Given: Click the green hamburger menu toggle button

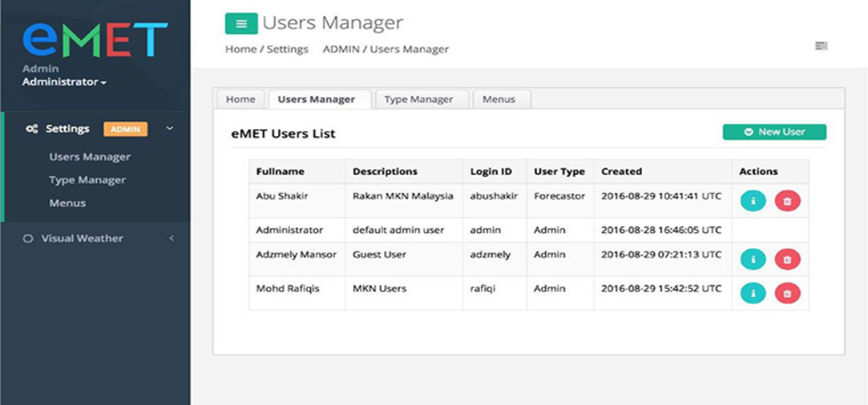Looking at the screenshot, I should coord(241,24).
